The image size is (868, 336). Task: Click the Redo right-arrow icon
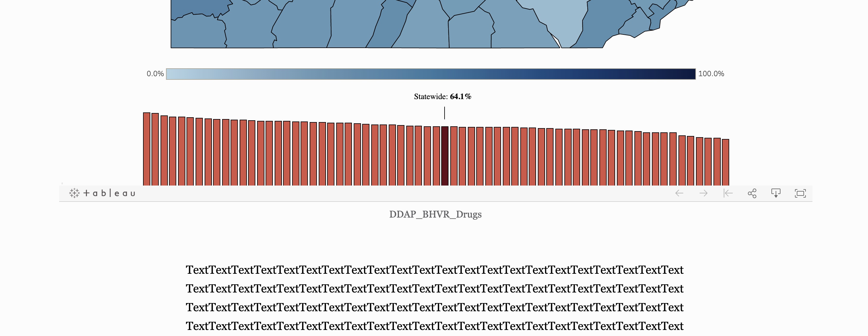703,193
